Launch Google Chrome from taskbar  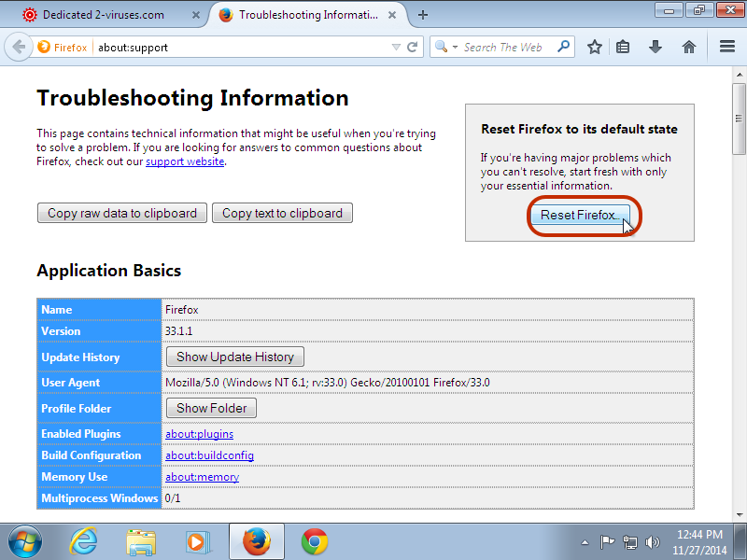[x=315, y=541]
